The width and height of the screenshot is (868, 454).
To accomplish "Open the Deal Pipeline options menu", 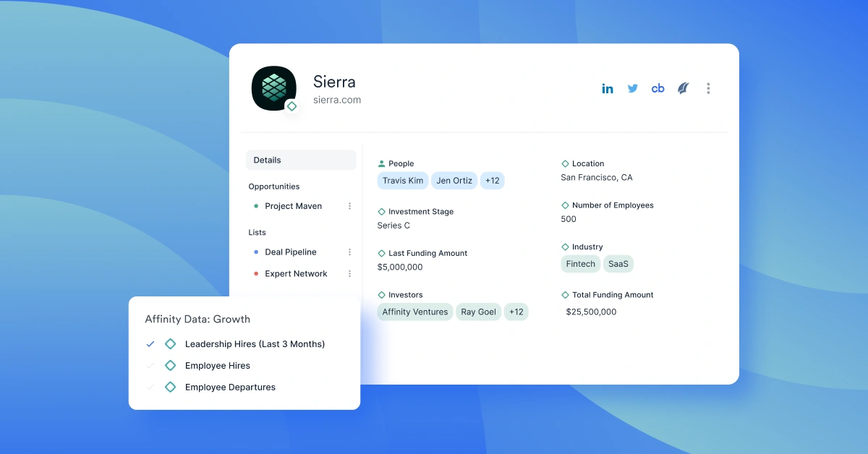I will (349, 252).
